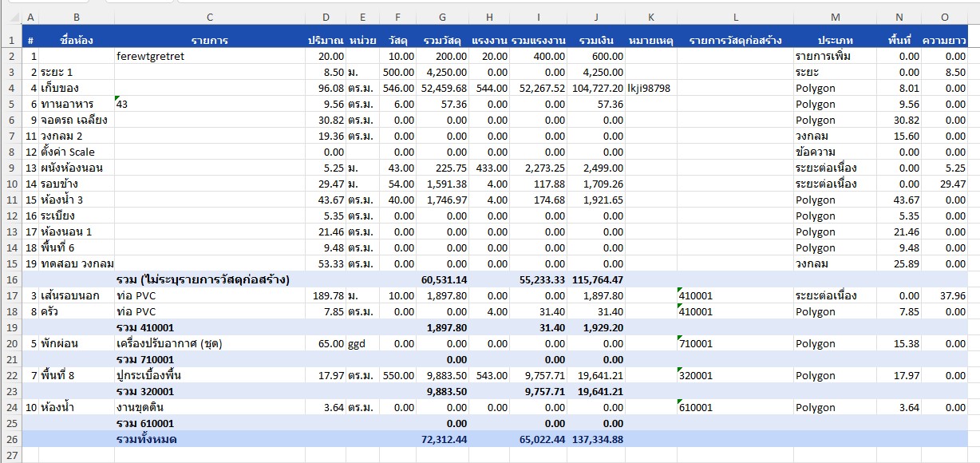Click the 'รวมแรงงาน' header cell

pyautogui.click(x=539, y=40)
